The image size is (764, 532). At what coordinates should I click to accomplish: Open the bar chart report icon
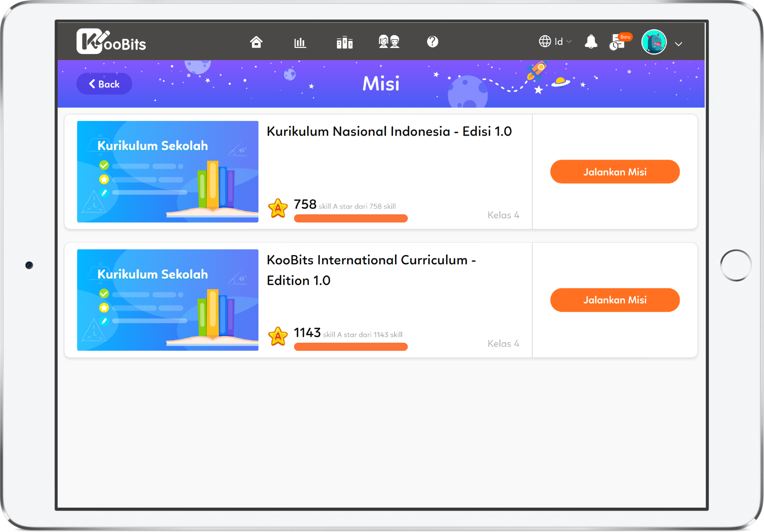click(300, 42)
